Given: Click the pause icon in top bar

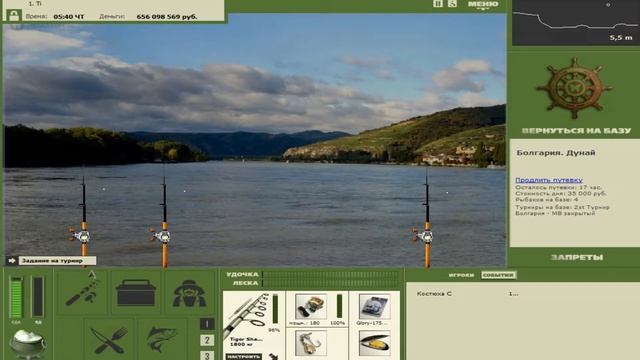Looking at the screenshot, I should point(438,4).
